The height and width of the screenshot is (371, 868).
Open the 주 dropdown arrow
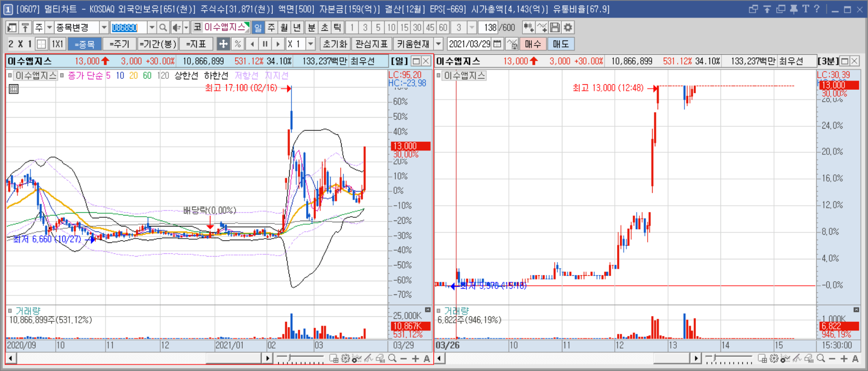(49, 27)
